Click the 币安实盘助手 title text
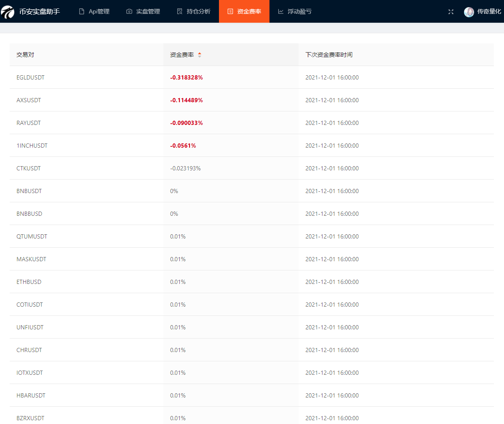 [40, 12]
